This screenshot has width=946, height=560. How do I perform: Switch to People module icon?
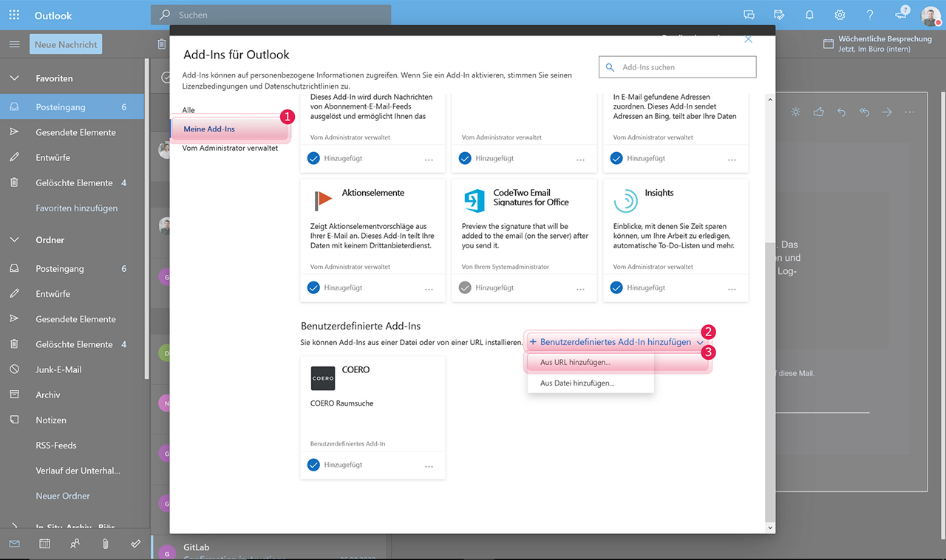click(x=75, y=544)
